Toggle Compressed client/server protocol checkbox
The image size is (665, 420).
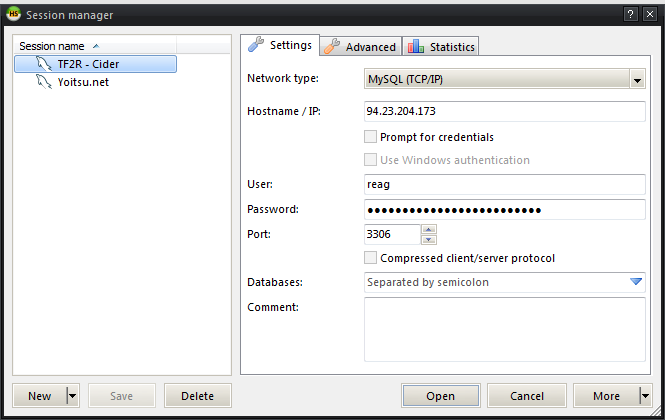pyautogui.click(x=370, y=258)
